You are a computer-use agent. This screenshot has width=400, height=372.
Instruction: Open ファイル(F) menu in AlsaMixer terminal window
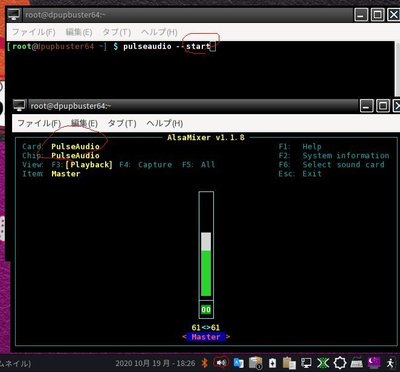[39, 123]
